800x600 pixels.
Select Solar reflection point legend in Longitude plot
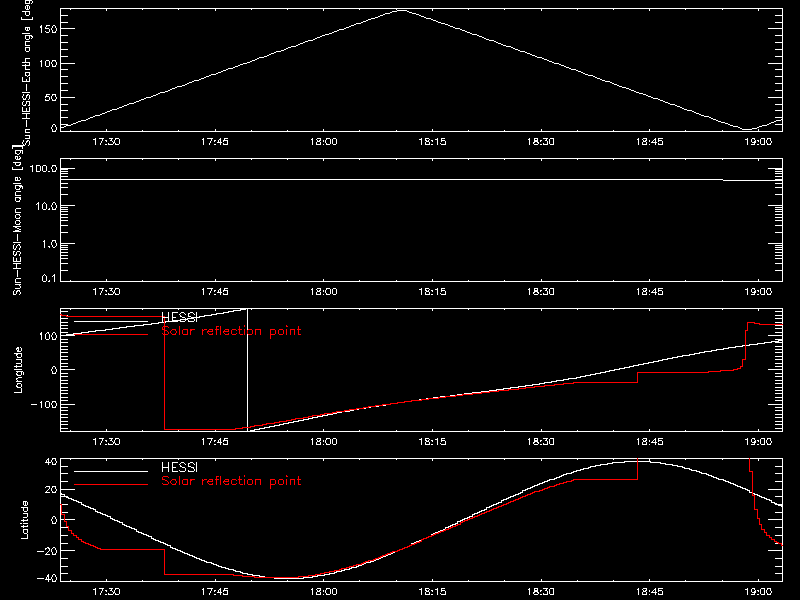click(x=231, y=331)
